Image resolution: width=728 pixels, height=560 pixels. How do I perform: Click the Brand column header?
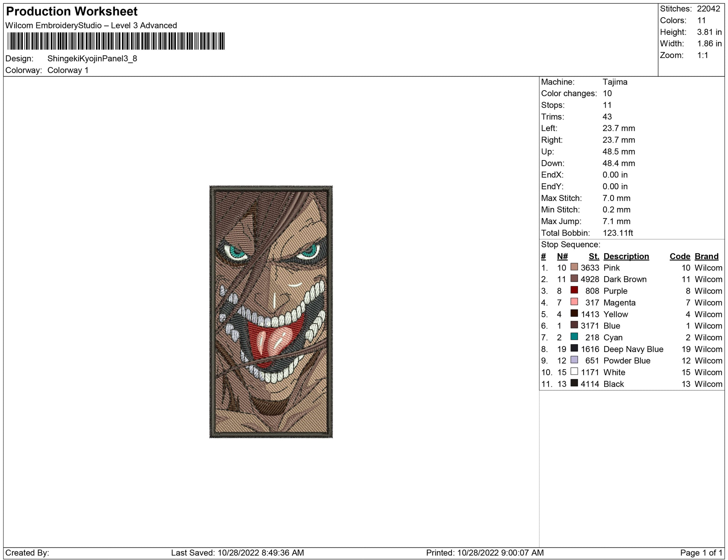706,256
